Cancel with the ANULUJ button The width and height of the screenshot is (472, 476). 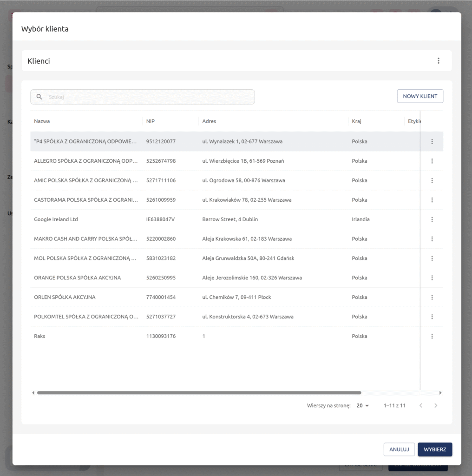[399, 450]
